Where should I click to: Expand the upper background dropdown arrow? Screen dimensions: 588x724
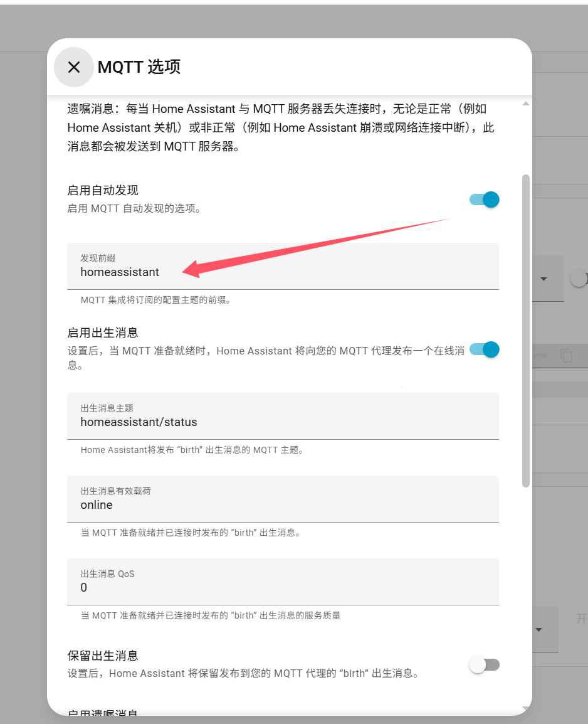pos(543,279)
